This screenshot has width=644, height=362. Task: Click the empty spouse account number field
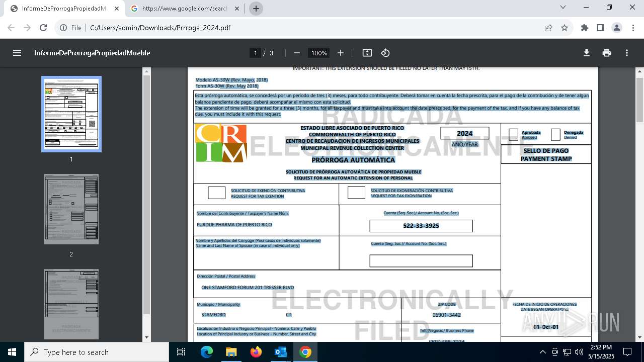(421, 261)
